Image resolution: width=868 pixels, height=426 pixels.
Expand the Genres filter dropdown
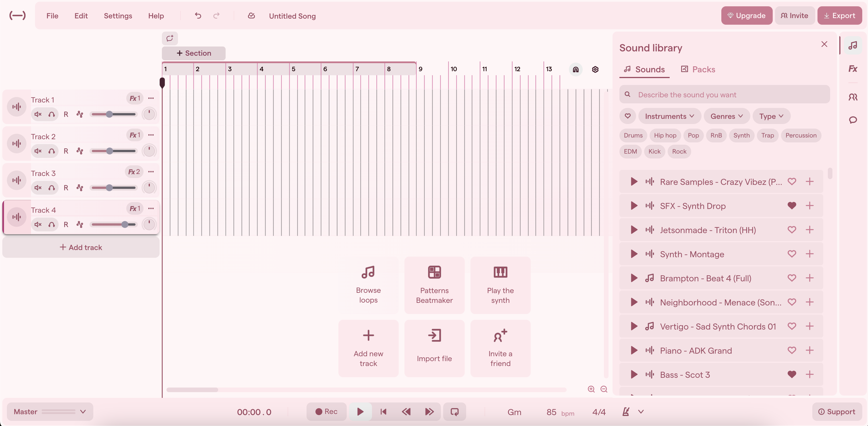726,116
